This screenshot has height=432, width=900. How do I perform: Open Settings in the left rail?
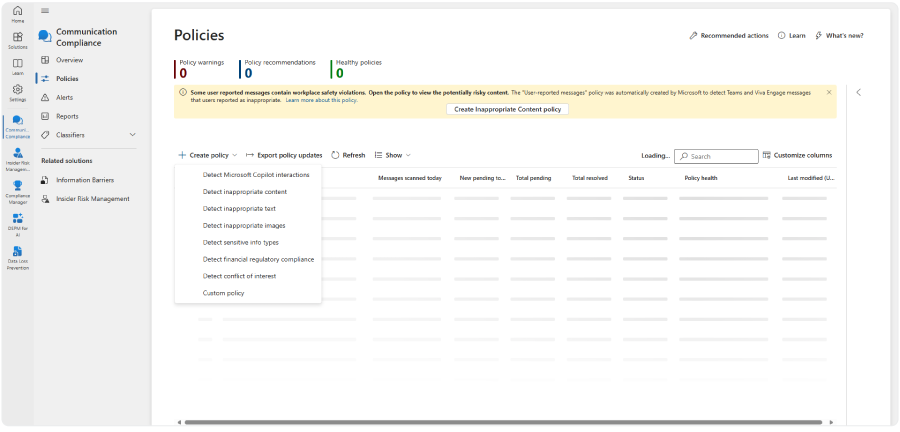(x=18, y=93)
